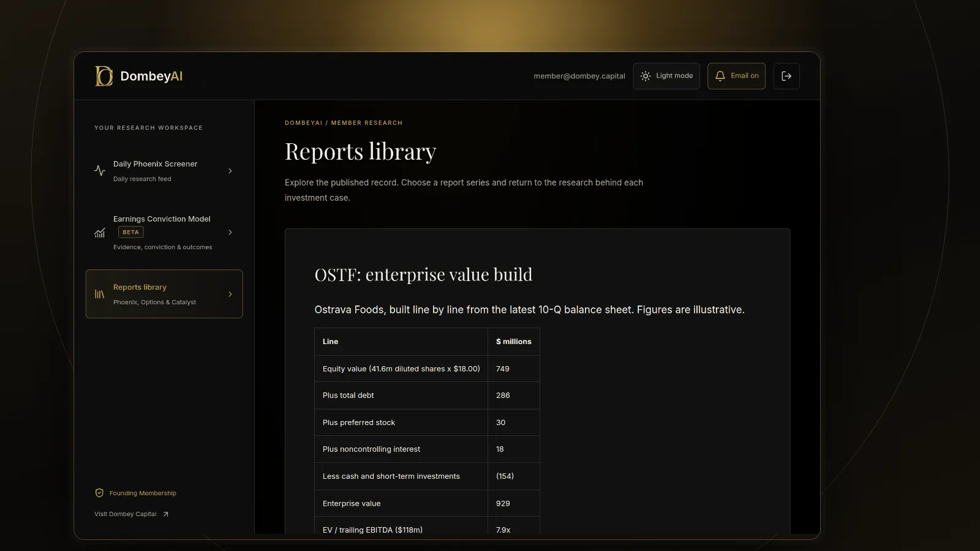Expand Earnings Conviction Model chevron
Viewport: 980px width, 551px height.
click(x=230, y=233)
